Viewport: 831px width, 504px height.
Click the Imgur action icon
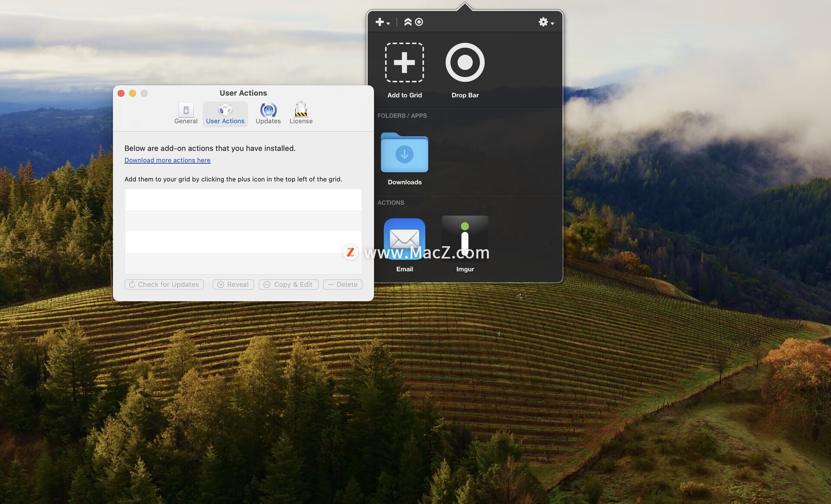(465, 238)
